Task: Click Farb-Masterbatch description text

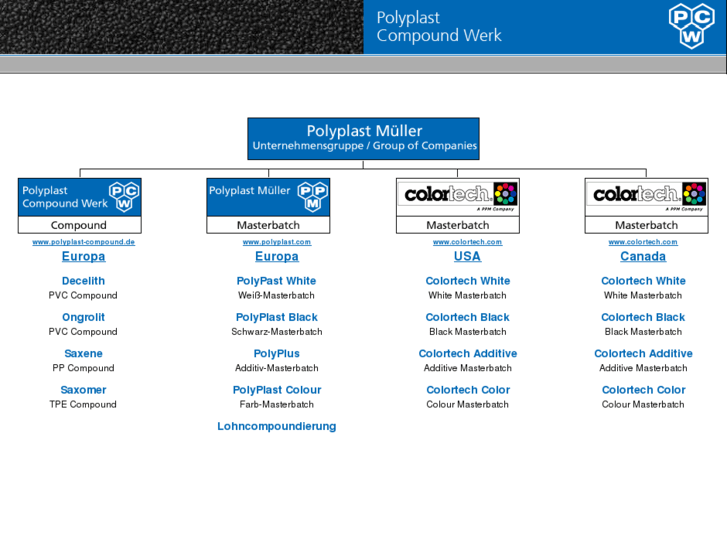Action: click(277, 404)
